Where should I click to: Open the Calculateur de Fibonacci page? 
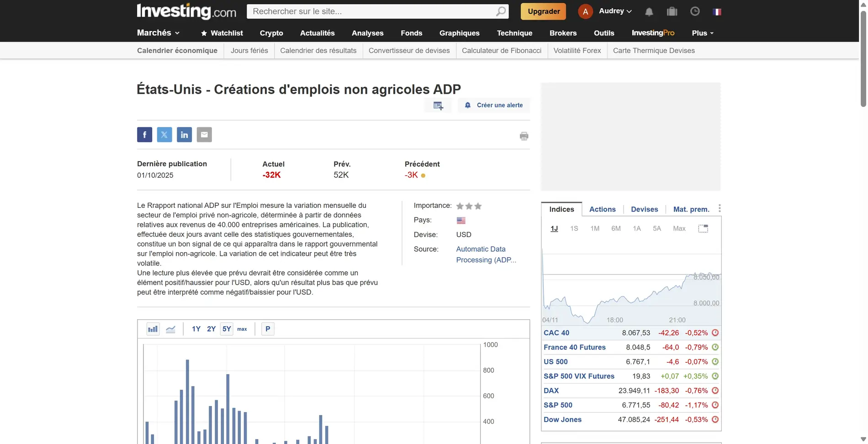pyautogui.click(x=501, y=50)
